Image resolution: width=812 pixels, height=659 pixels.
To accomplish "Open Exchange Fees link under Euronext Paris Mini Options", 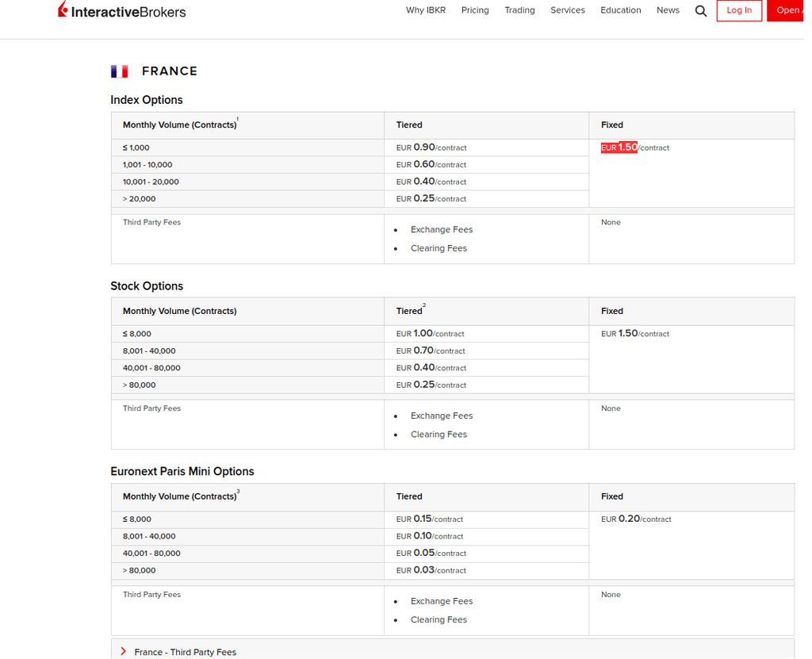I will (442, 600).
